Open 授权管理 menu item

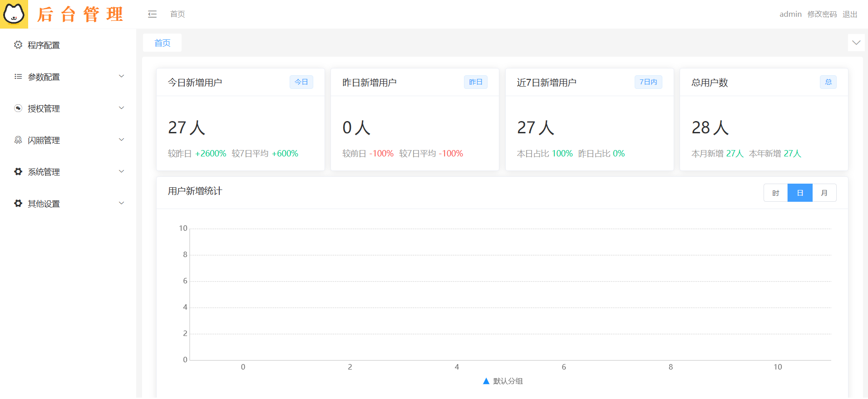[x=68, y=108]
